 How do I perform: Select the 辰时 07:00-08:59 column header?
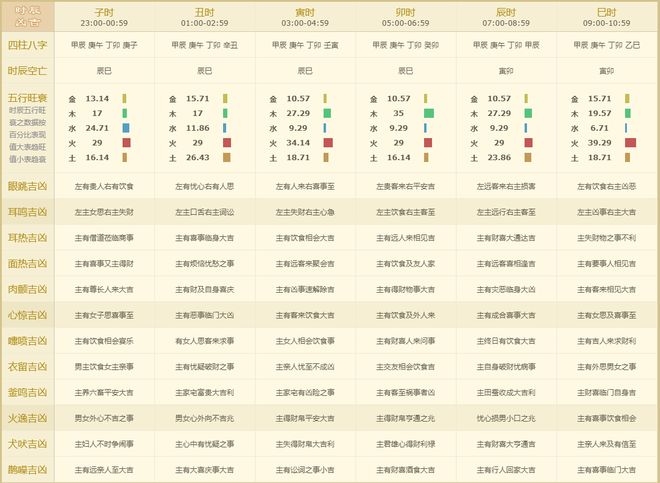[x=506, y=17]
